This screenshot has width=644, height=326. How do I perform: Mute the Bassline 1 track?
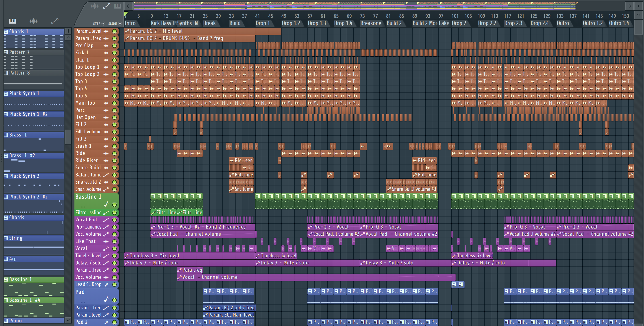(x=115, y=205)
